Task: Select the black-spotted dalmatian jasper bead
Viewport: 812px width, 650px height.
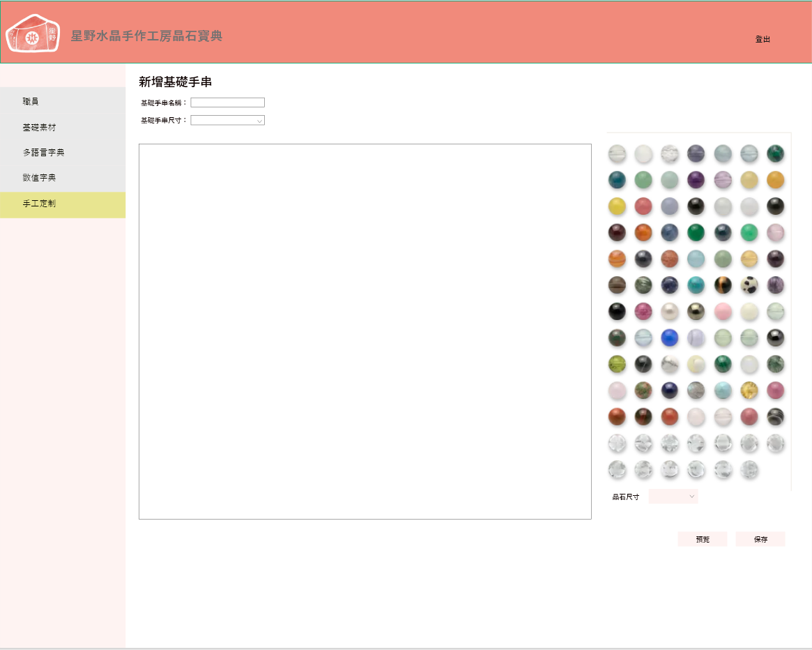Action: click(x=749, y=285)
